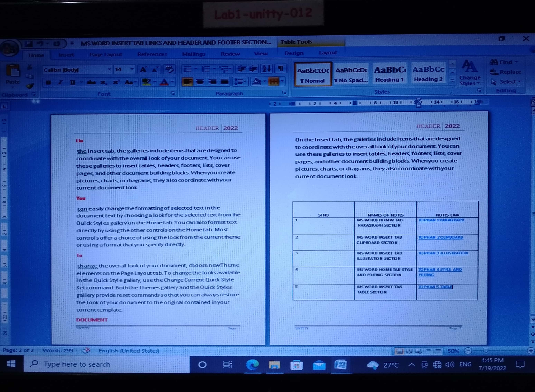Image resolution: width=535 pixels, height=392 pixels.
Task: Open Microsoft Edge from the taskbar
Action: (x=252, y=365)
